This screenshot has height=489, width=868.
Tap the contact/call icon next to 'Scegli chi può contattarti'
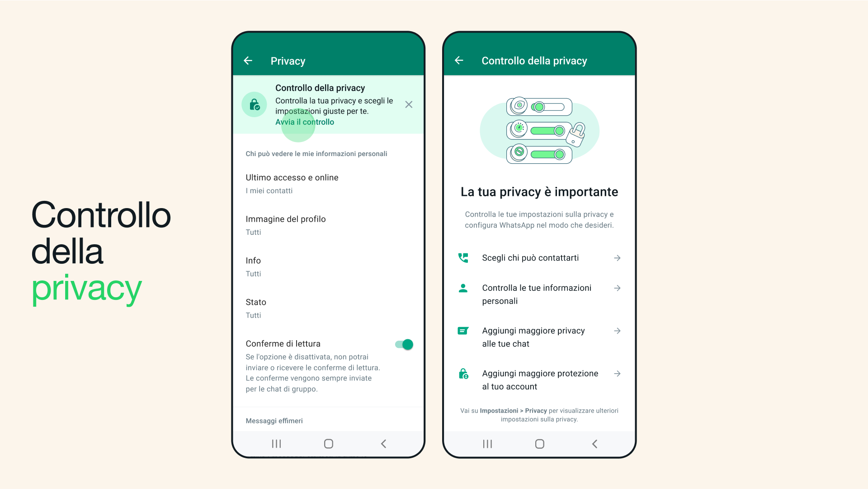[464, 258]
